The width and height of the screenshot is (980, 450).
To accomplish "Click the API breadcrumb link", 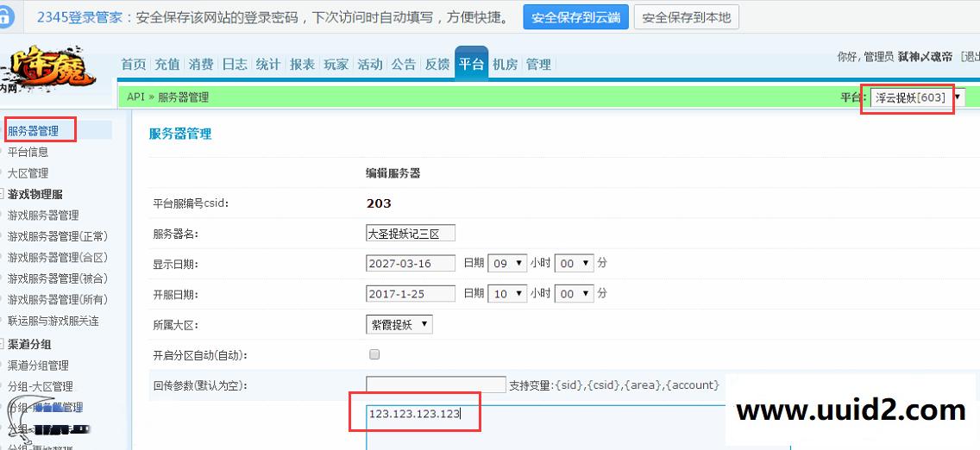I will pyautogui.click(x=135, y=97).
